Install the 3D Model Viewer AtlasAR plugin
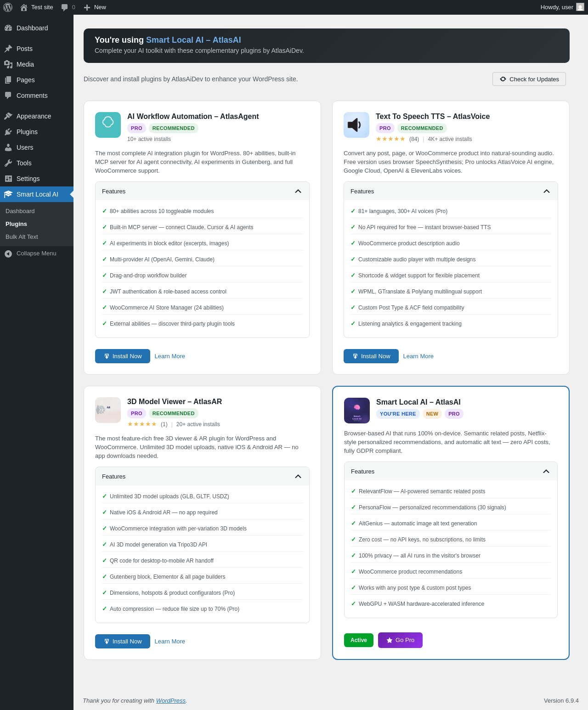Image resolution: width=588 pixels, height=710 pixels. click(x=123, y=641)
